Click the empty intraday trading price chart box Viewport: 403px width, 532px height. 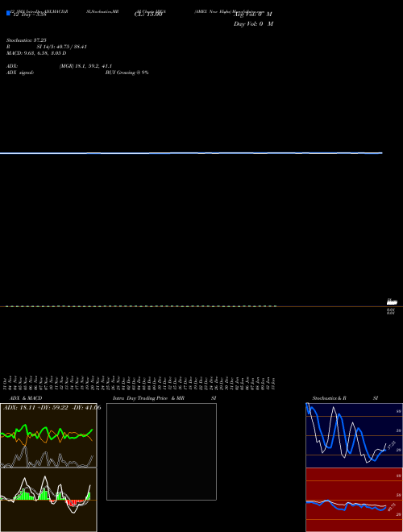pyautogui.click(x=161, y=451)
